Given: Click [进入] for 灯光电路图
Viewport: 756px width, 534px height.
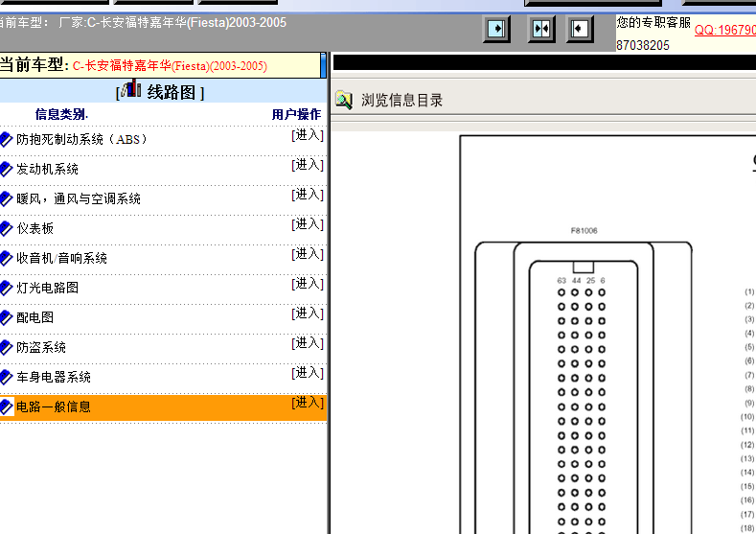Looking at the screenshot, I should tap(308, 284).
